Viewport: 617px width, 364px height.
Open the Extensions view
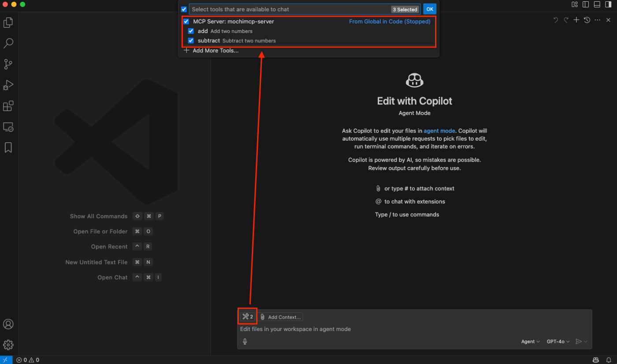[8, 106]
